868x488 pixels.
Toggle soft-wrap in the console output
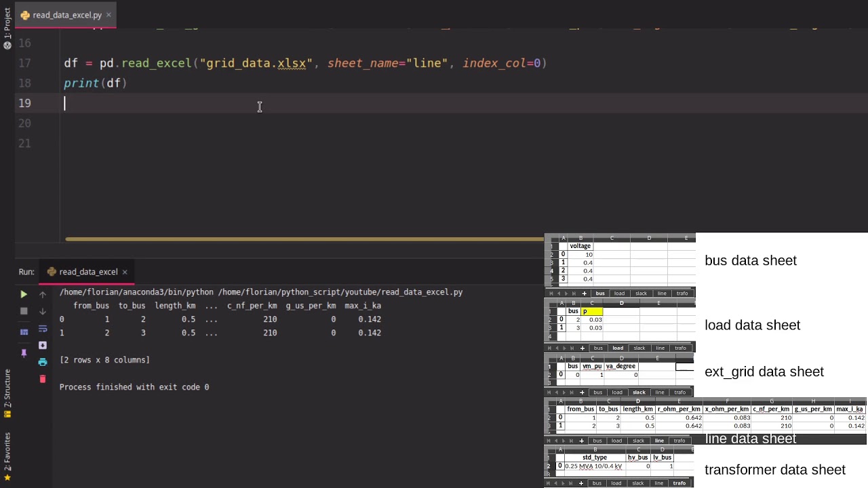[x=43, y=329]
